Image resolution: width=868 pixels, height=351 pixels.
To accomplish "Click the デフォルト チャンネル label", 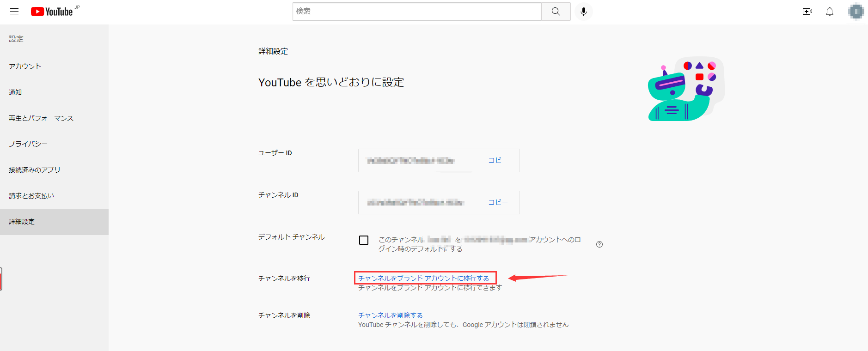I will 292,237.
